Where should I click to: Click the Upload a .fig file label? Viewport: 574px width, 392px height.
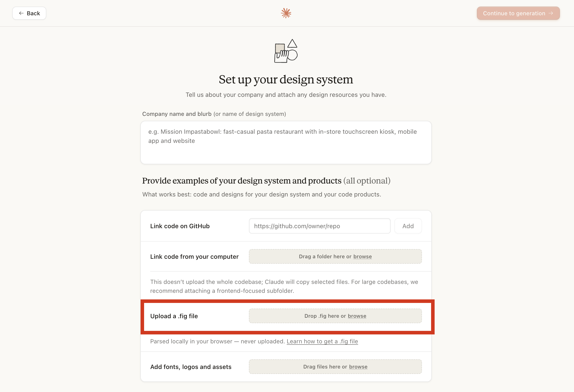click(174, 316)
